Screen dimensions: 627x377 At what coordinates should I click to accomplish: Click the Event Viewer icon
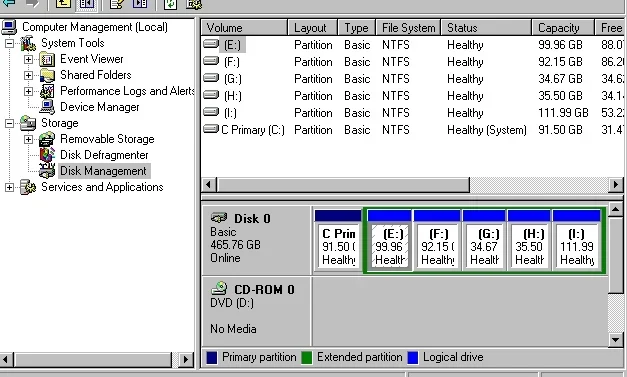coord(47,59)
